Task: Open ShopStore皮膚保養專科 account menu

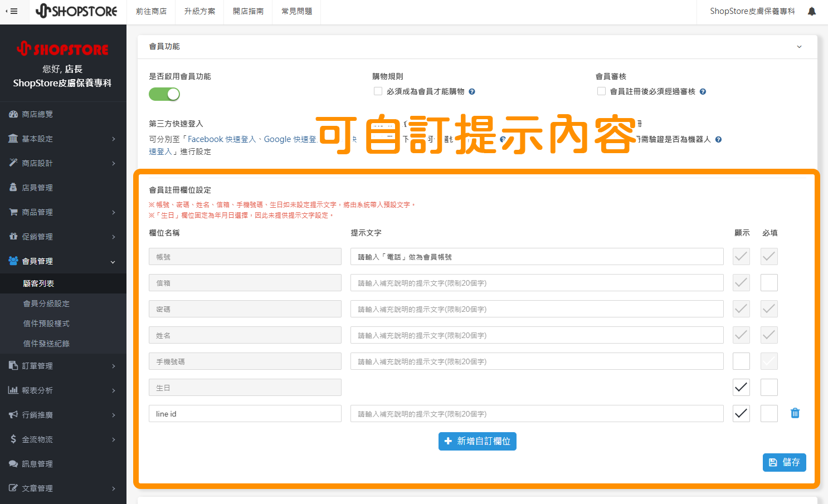Action: click(753, 11)
